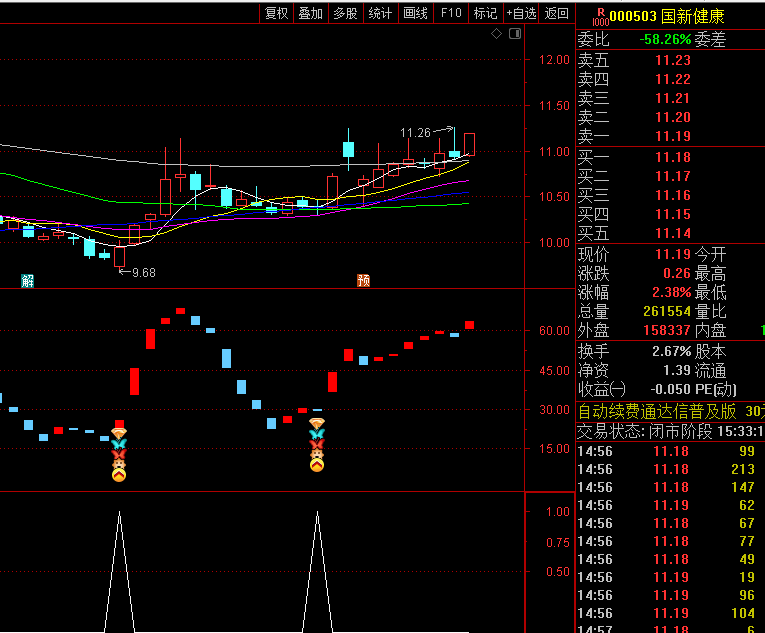This screenshot has height=633, width=765.
Task: Open the 复权 adjustment menu
Action: [276, 13]
